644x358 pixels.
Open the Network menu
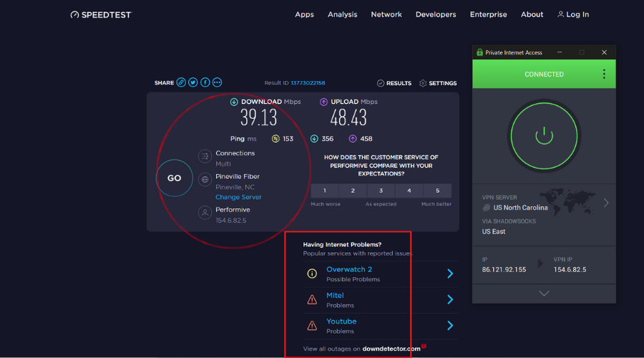(386, 14)
